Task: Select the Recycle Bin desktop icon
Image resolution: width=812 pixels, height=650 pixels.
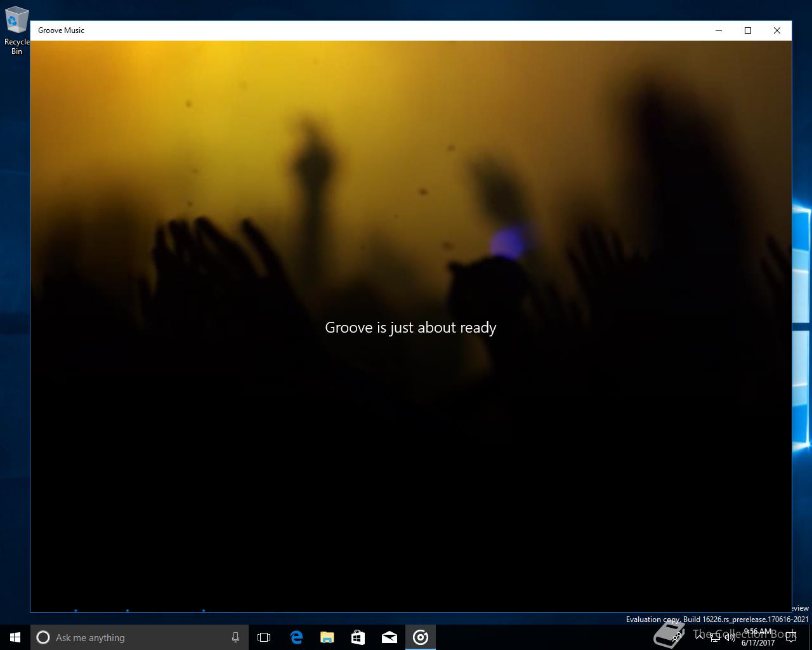Action: click(x=16, y=30)
